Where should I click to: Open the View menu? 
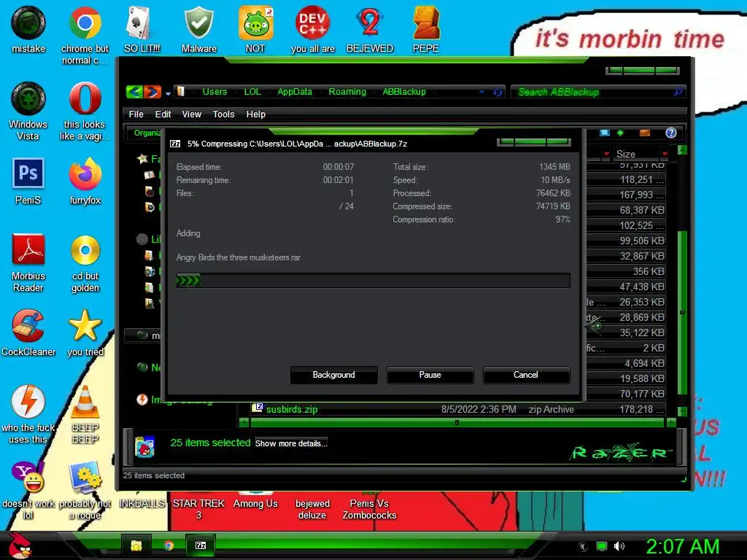coord(192,114)
